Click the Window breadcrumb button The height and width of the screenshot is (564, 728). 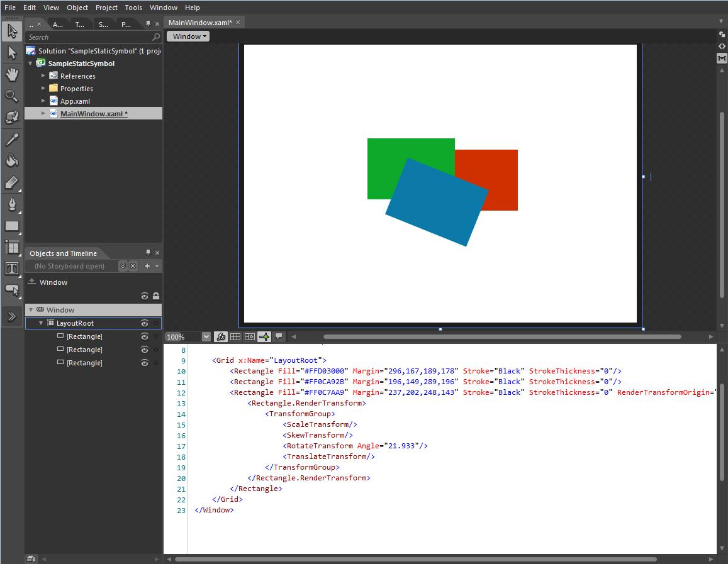pyautogui.click(x=188, y=36)
